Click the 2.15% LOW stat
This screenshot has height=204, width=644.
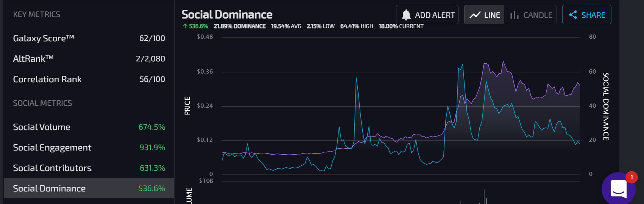pyautogui.click(x=320, y=26)
